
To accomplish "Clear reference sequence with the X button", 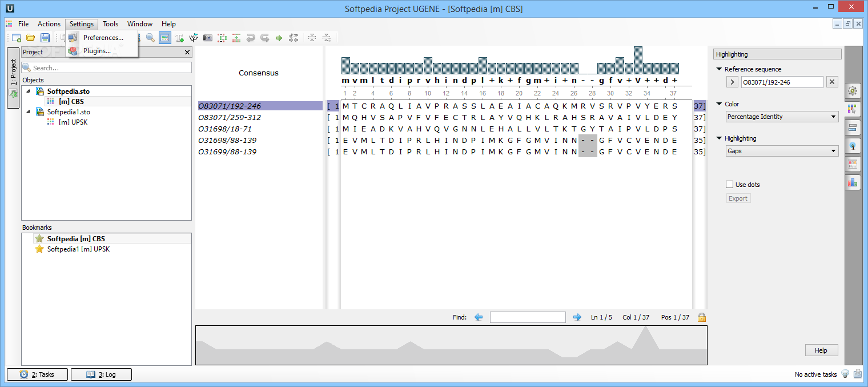I will (x=832, y=82).
